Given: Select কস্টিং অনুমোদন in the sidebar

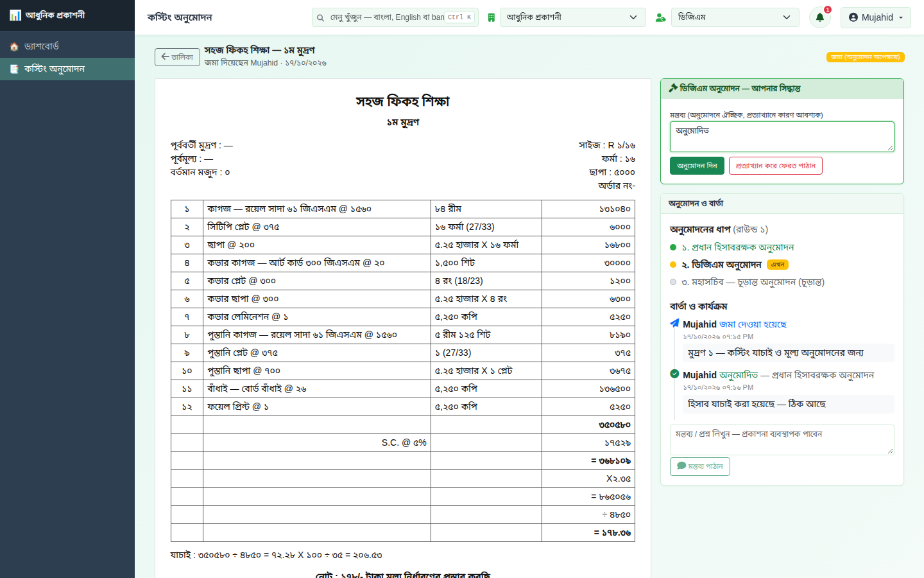Looking at the screenshot, I should pos(67,69).
